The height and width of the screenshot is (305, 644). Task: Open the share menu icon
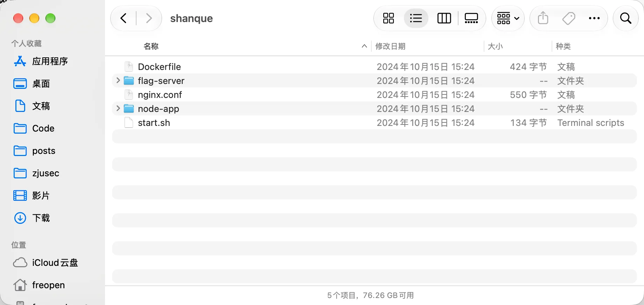pos(543,18)
